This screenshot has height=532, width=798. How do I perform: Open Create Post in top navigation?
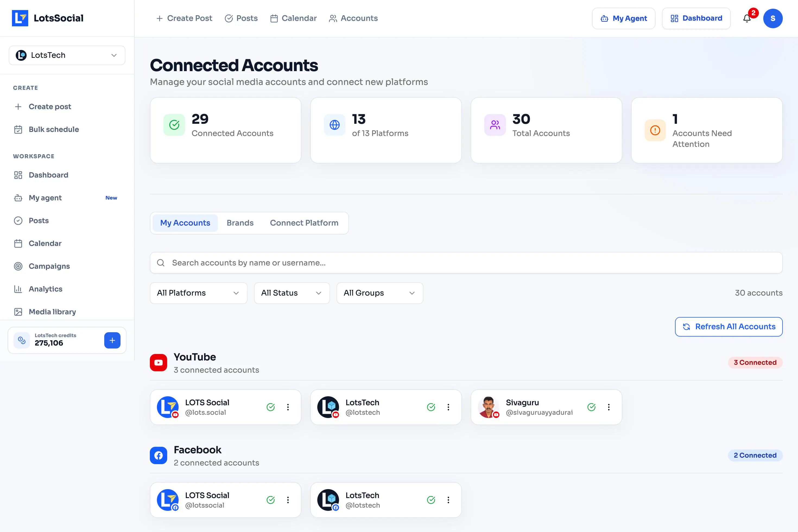(x=184, y=18)
